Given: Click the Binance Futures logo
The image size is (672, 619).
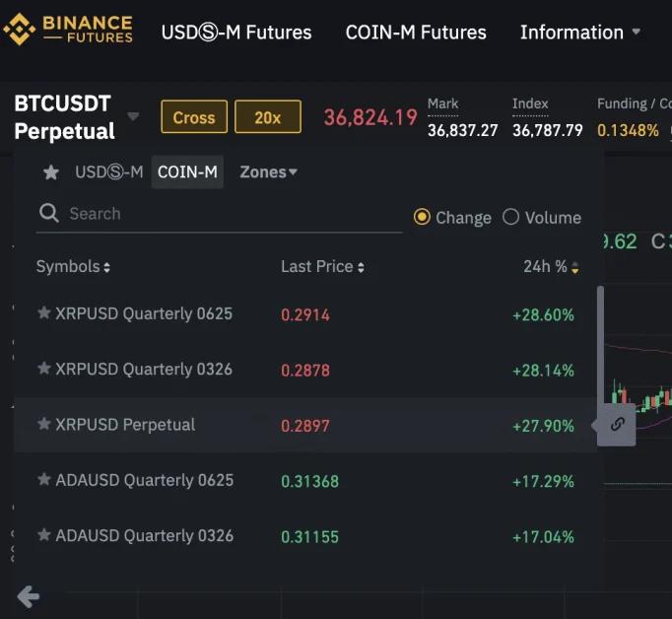Looking at the screenshot, I should point(67,30).
